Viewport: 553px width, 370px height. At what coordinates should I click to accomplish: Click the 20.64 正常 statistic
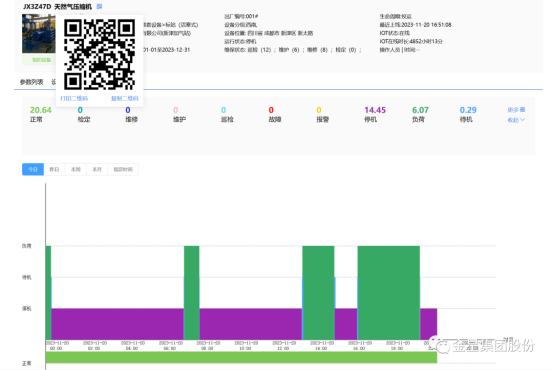41,115
